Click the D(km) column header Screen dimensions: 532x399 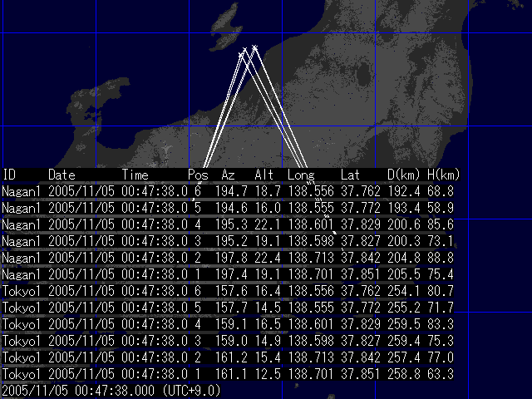coord(403,175)
